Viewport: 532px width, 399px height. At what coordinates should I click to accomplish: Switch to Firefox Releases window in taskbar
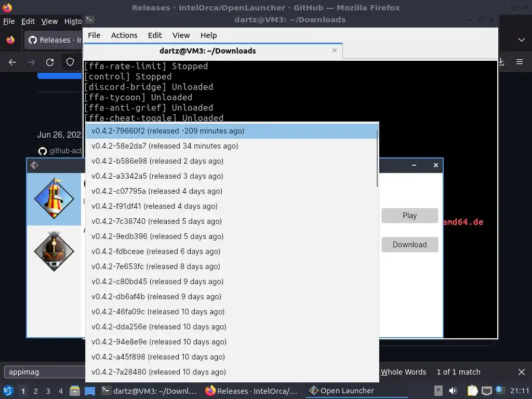[x=251, y=391]
